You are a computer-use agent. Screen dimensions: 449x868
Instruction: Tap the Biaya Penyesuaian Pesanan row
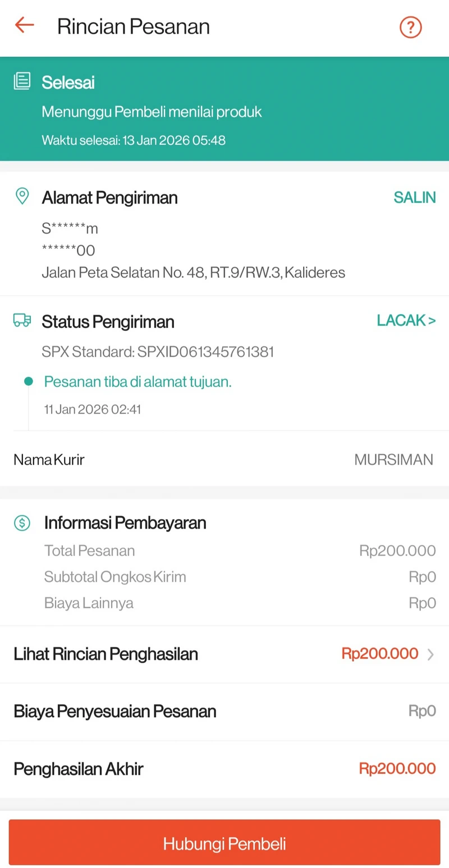[x=224, y=712]
